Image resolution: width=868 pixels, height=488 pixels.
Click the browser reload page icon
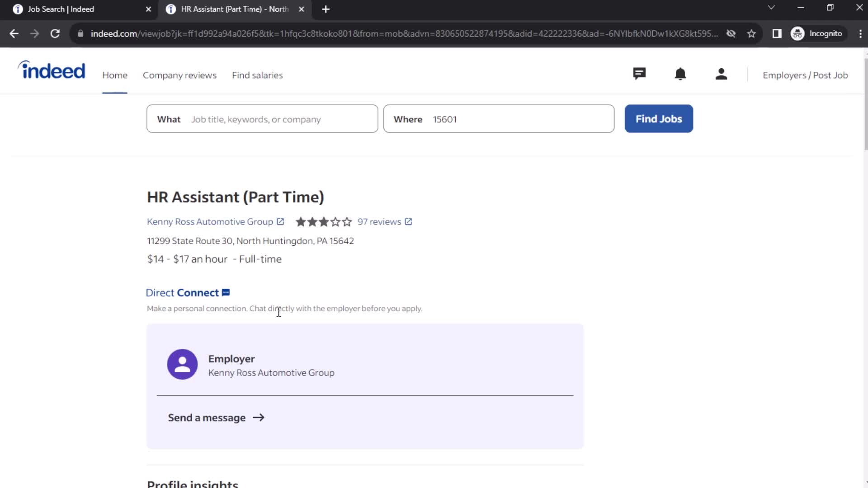coord(55,33)
